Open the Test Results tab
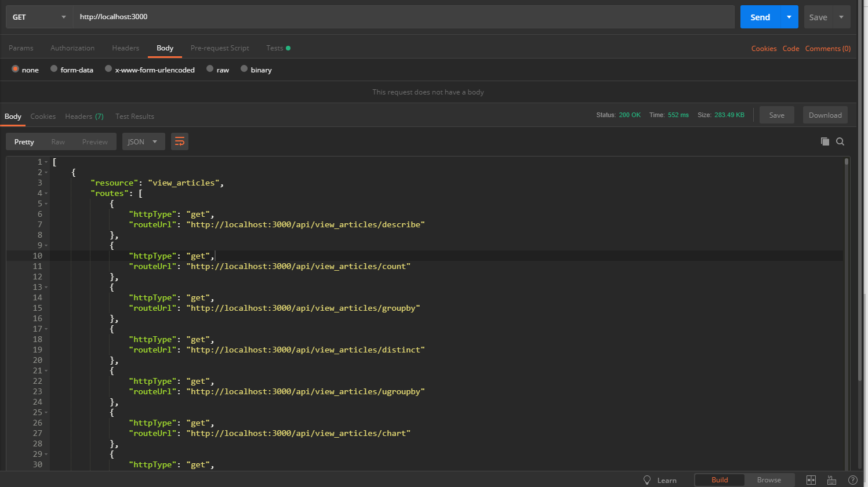The width and height of the screenshot is (868, 487). tap(135, 117)
